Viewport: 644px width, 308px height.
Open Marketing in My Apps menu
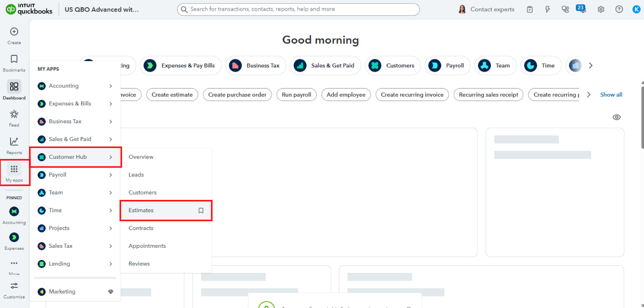click(75, 292)
